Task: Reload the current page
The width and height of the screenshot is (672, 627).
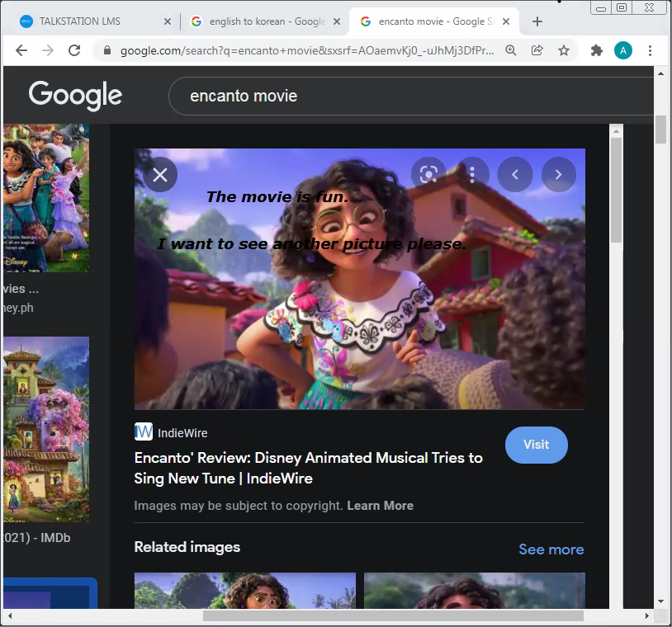Action: 74,50
